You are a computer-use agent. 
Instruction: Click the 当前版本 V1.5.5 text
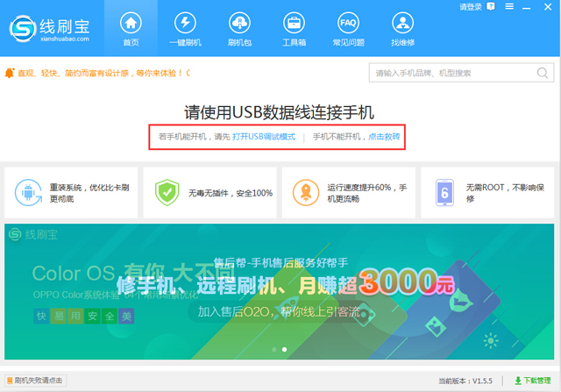(465, 381)
